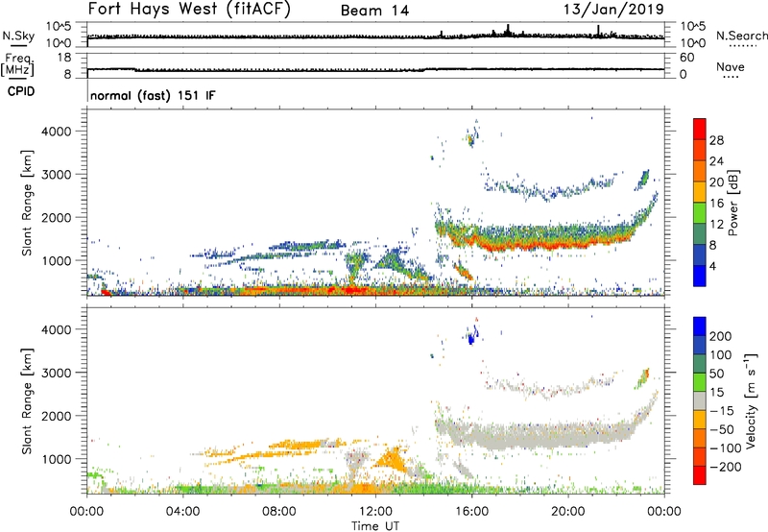This screenshot has width=768, height=532.
Task: Click the gray segment of velocity colorbar
Action: [700, 401]
